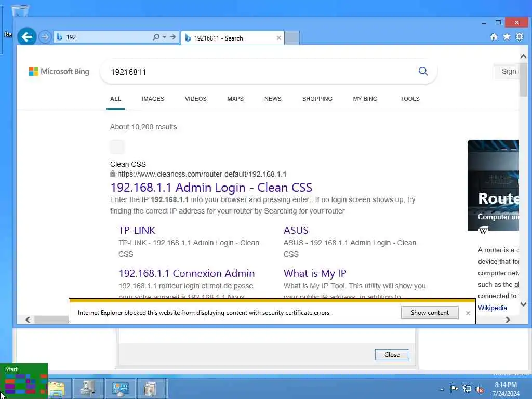Image resolution: width=532 pixels, height=399 pixels.
Task: Open the TP-LINK sublink
Action: click(x=137, y=230)
